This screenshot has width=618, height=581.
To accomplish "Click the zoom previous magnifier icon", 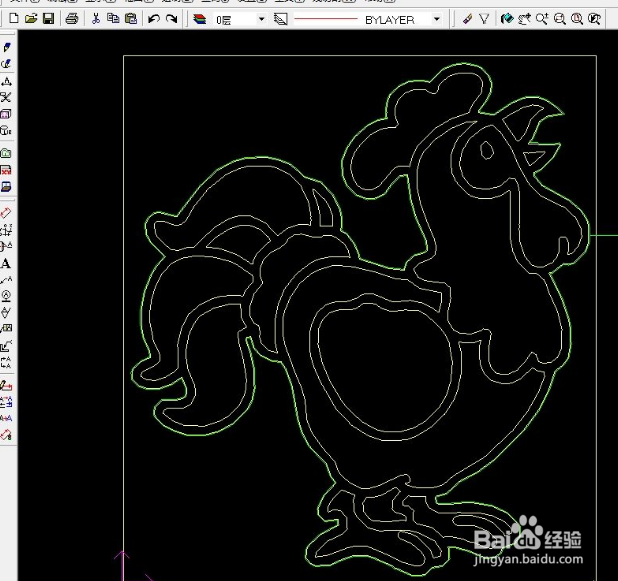I will pyautogui.click(x=594, y=19).
